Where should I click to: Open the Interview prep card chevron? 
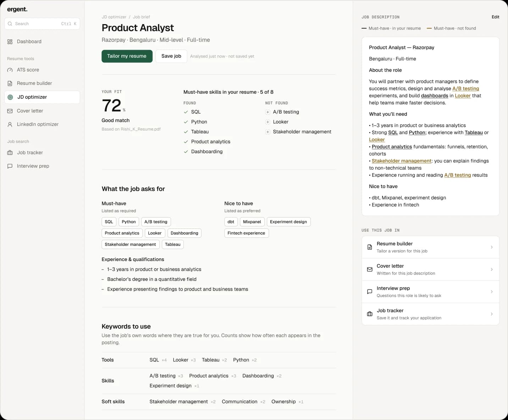[492, 292]
